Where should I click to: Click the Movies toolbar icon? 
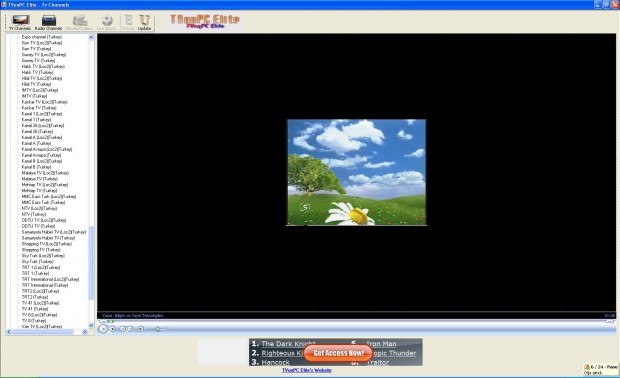click(79, 22)
